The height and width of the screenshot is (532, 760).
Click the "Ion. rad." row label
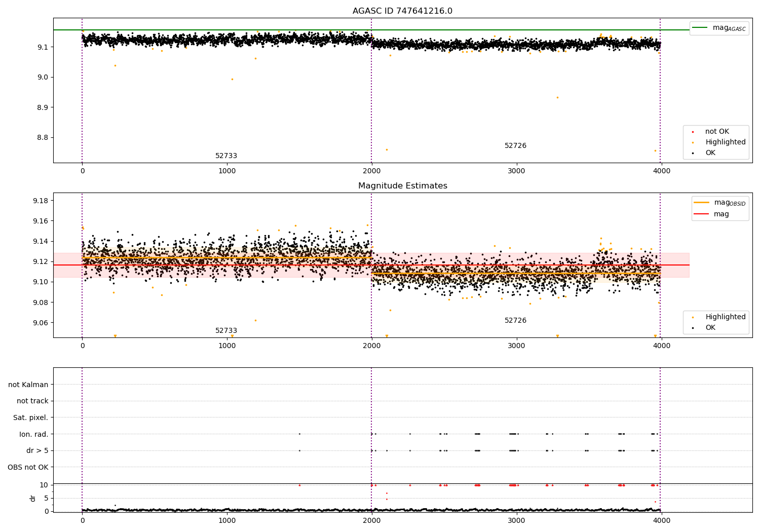click(x=34, y=434)
